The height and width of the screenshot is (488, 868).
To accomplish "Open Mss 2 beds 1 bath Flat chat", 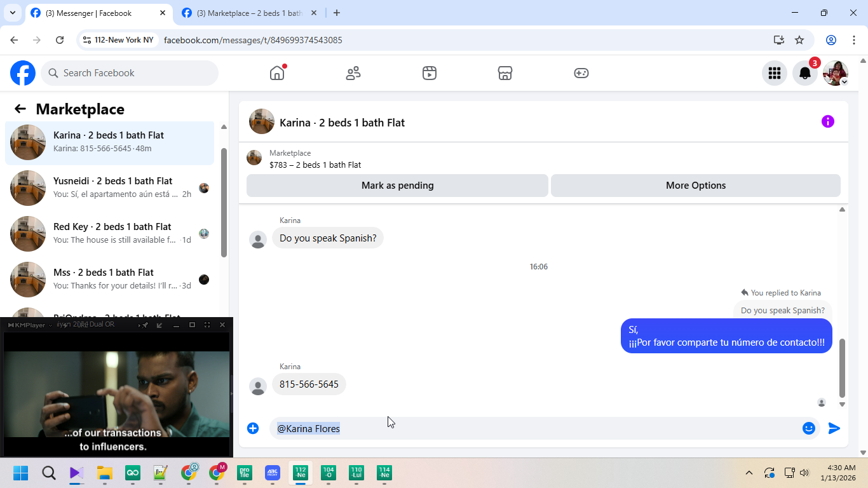I will [110, 279].
